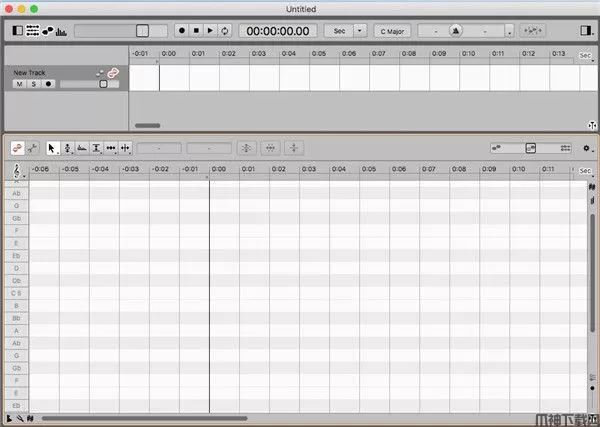Mute New Track with the M button
This screenshot has width=600, height=427.
(20, 84)
